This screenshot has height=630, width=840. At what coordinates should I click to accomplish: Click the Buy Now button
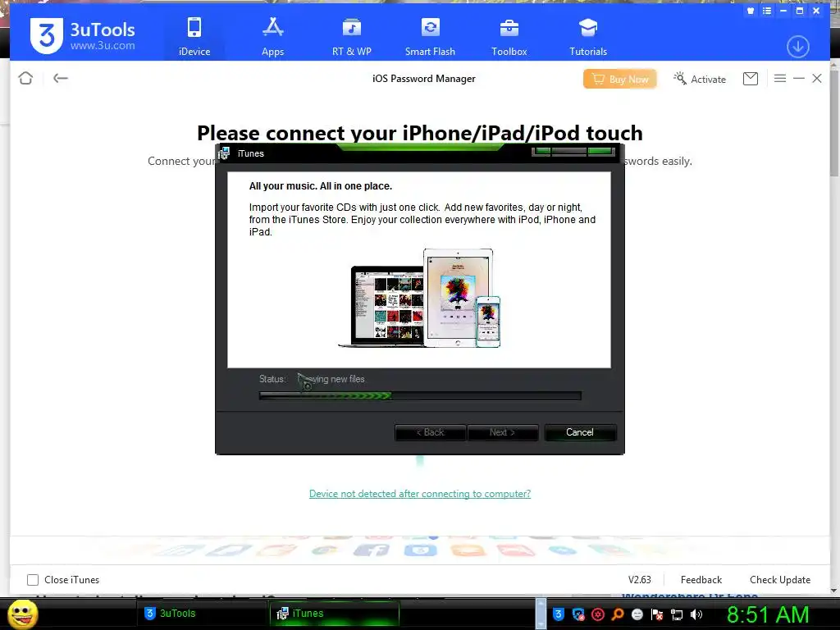pos(620,79)
